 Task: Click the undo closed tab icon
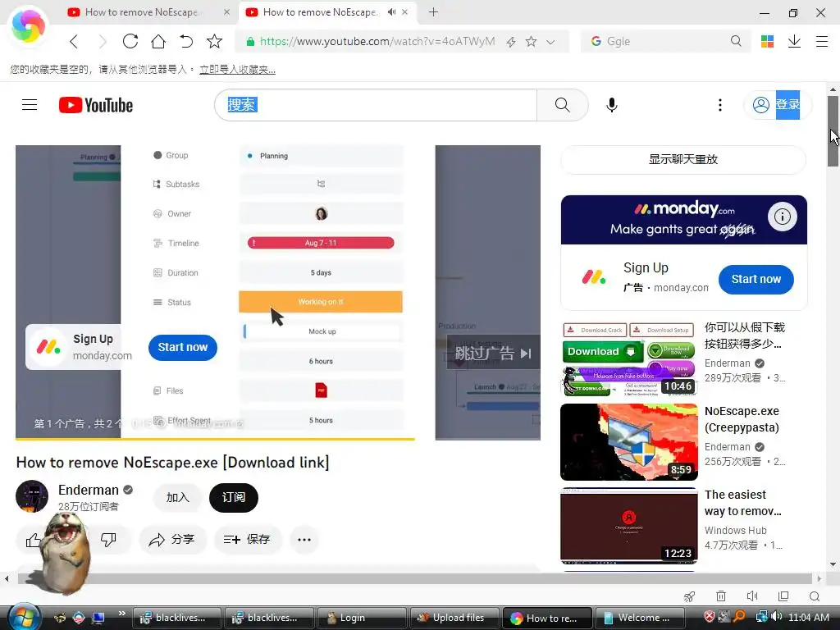186,41
